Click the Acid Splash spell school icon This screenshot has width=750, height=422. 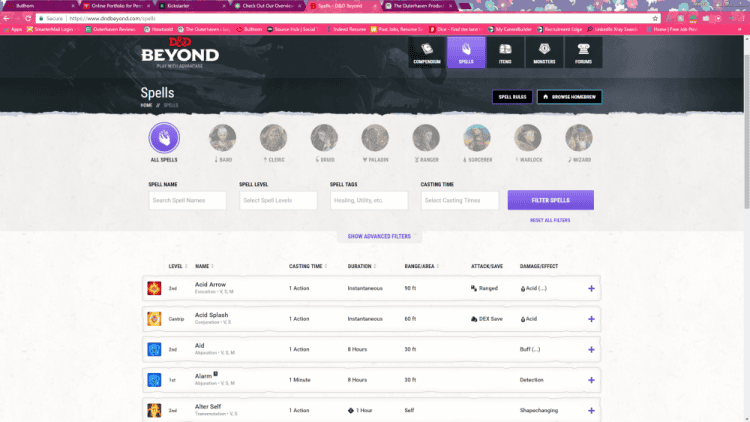[154, 319]
